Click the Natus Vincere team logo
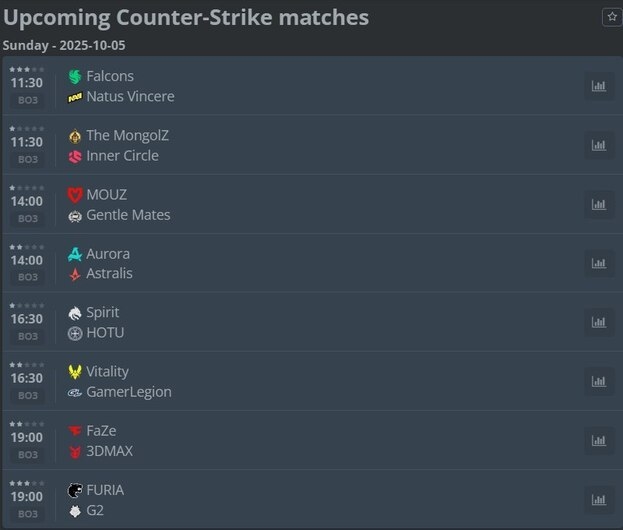The width and height of the screenshot is (623, 530). 75,97
